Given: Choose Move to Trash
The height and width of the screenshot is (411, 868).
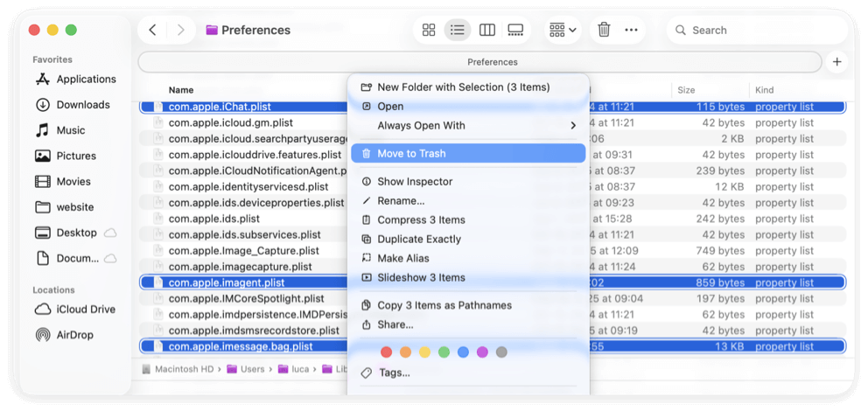Looking at the screenshot, I should [468, 153].
